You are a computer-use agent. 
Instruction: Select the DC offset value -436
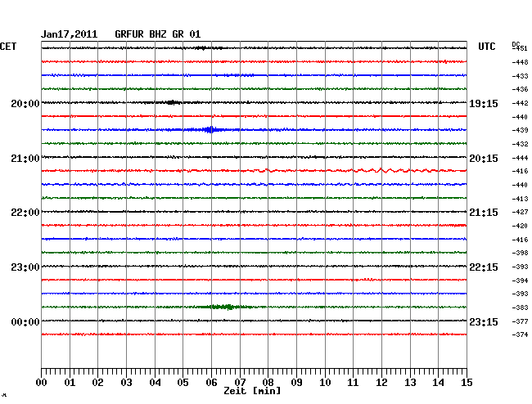520,89
